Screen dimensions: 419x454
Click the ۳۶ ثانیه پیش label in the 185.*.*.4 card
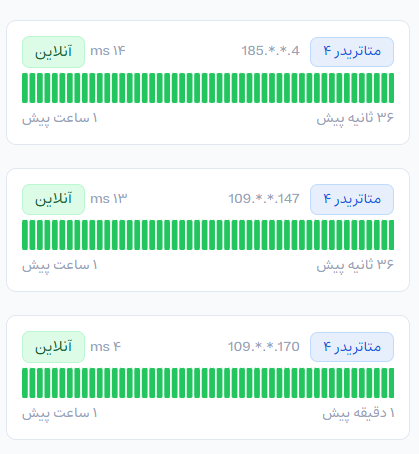355,118
